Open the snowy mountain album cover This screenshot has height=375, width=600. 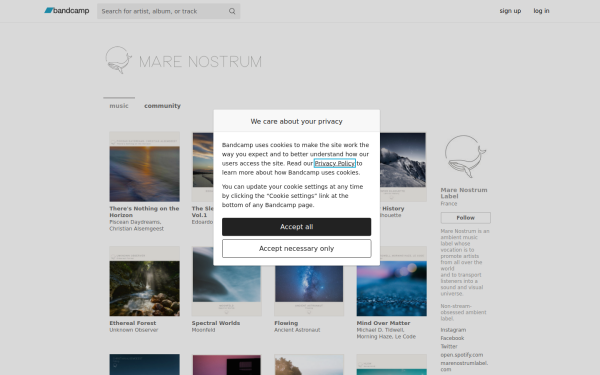tap(403, 166)
